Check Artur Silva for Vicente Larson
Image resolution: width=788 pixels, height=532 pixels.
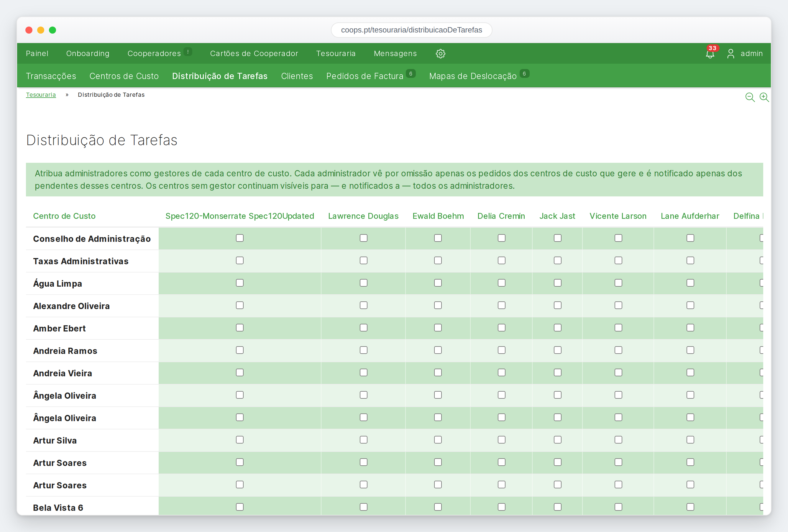618,440
